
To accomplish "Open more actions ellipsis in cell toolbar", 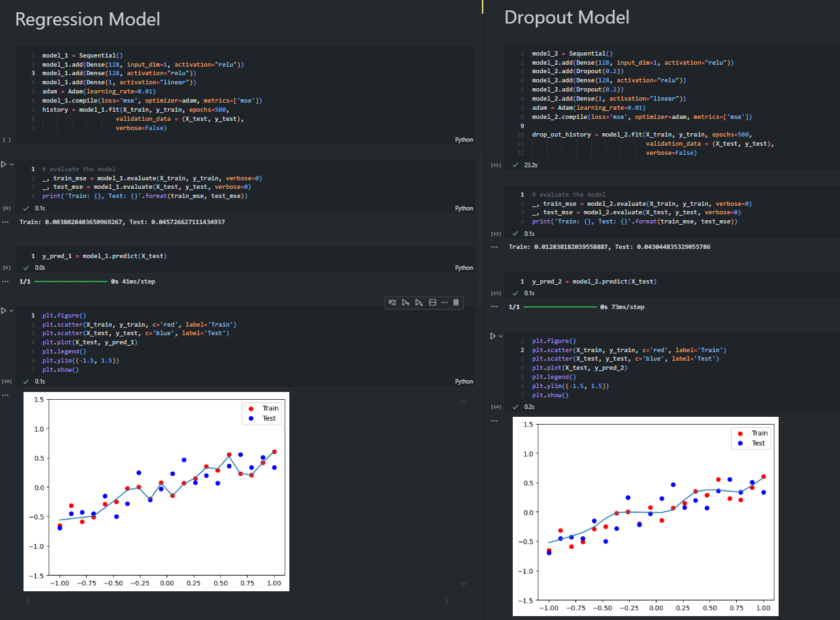I will click(444, 302).
